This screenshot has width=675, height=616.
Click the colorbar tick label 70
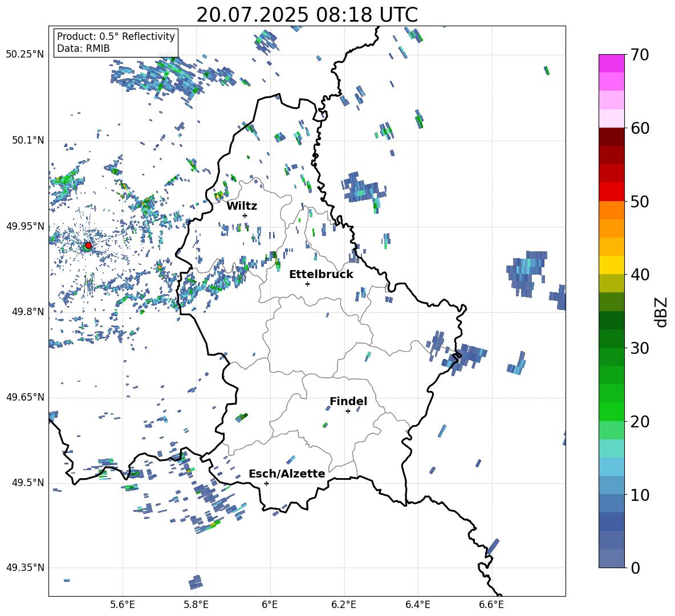click(640, 55)
